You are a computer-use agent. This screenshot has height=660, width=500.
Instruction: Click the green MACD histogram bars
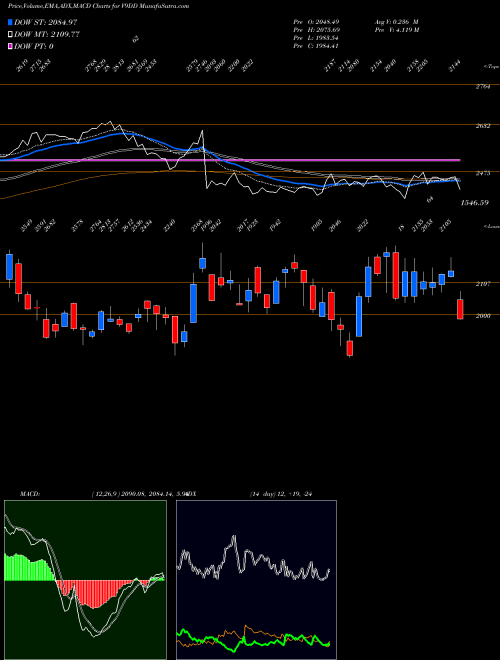pyautogui.click(x=29, y=568)
